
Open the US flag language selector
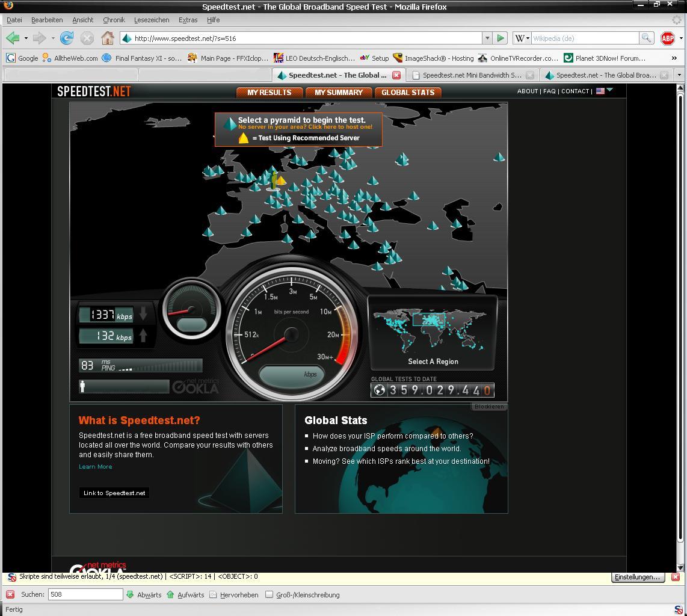[x=600, y=91]
